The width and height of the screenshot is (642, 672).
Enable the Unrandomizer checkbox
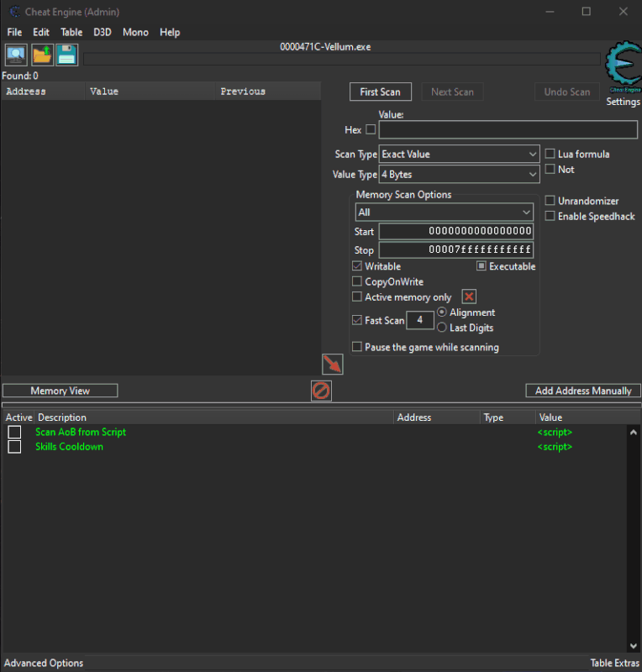[x=550, y=200]
